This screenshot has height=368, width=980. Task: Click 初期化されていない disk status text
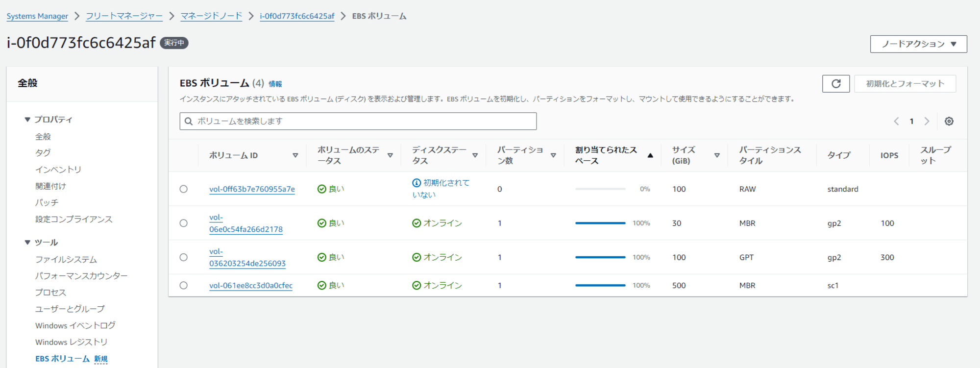(x=441, y=189)
